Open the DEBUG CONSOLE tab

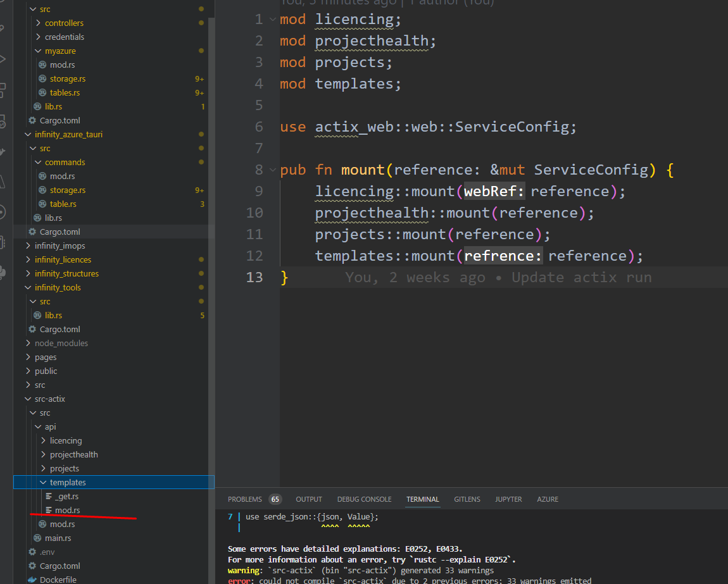365,499
